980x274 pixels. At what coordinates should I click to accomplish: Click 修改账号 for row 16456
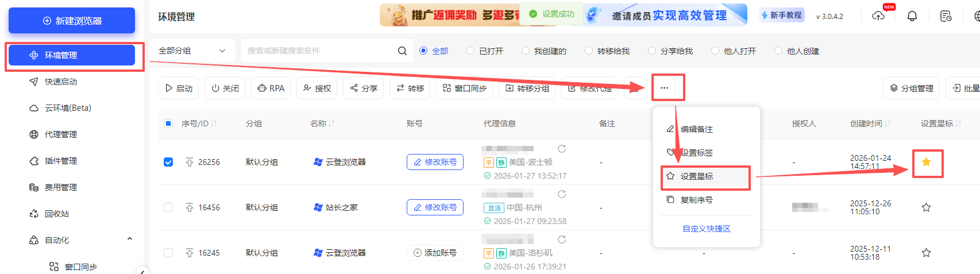click(x=435, y=207)
